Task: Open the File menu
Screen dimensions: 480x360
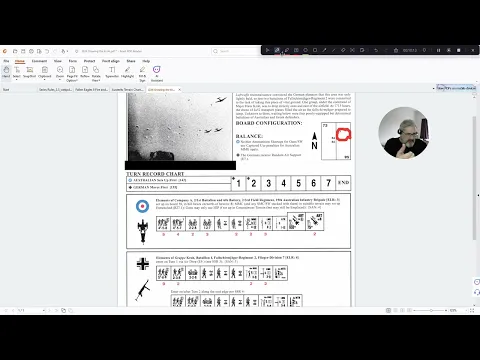Action: pyautogui.click(x=6, y=61)
